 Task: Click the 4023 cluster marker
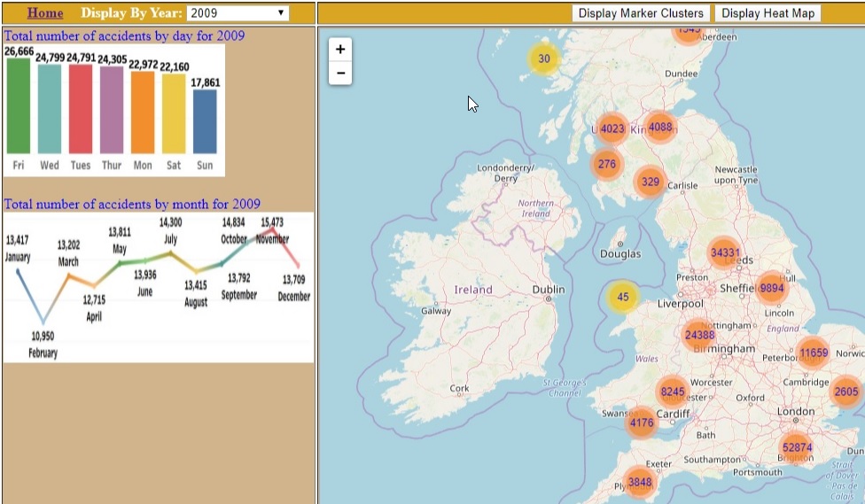[x=612, y=129]
